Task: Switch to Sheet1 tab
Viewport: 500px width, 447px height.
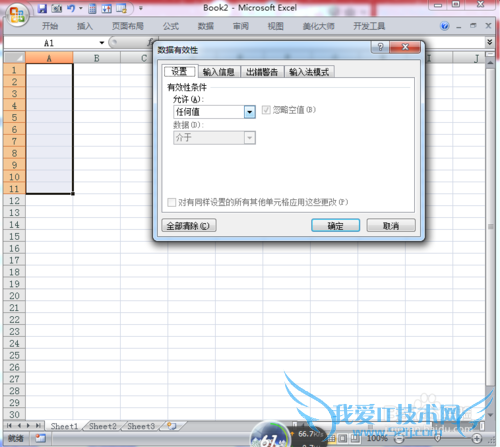Action: coord(64,426)
